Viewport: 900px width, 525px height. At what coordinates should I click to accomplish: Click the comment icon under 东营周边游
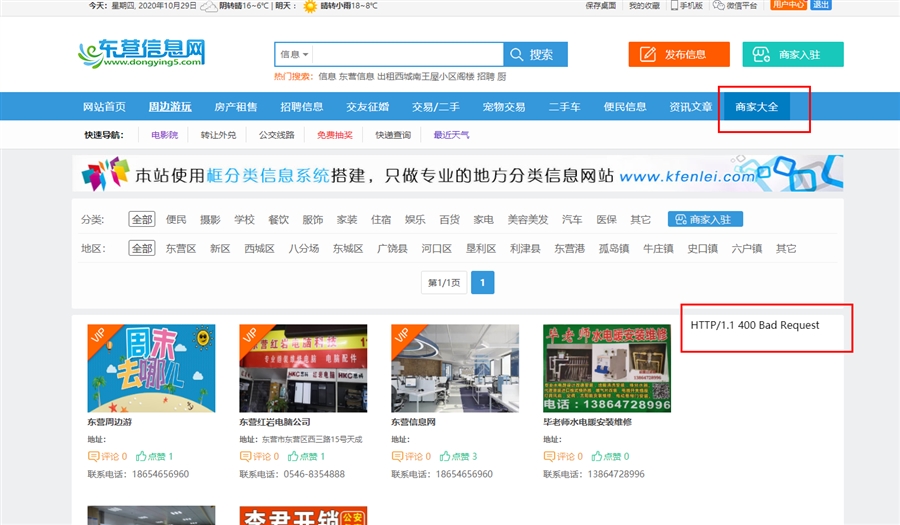point(93,456)
